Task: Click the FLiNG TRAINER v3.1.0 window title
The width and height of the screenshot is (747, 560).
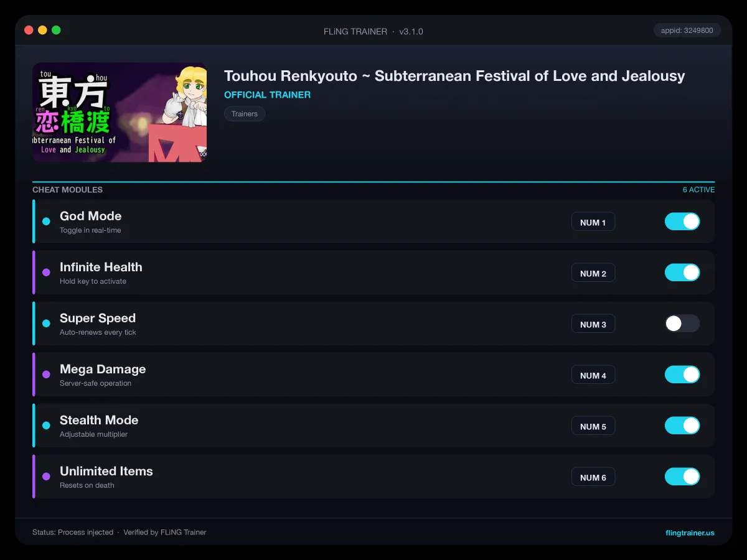Action: pyautogui.click(x=374, y=31)
